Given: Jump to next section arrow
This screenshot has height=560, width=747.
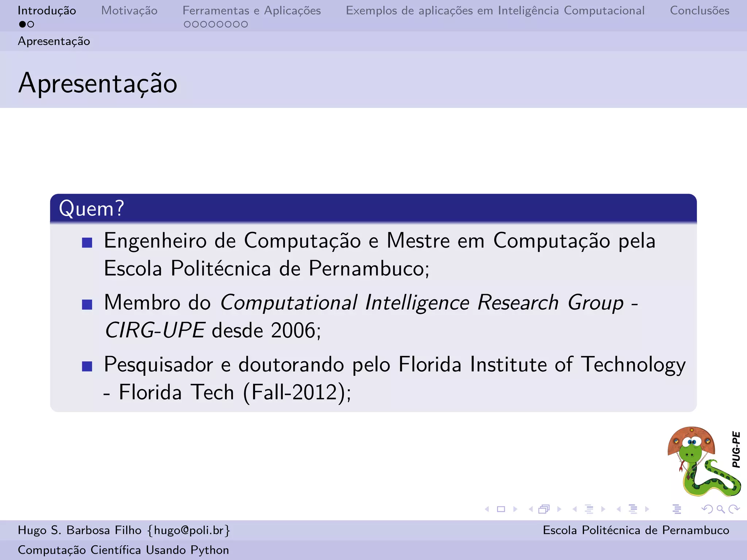Looking at the screenshot, I should (x=647, y=509).
